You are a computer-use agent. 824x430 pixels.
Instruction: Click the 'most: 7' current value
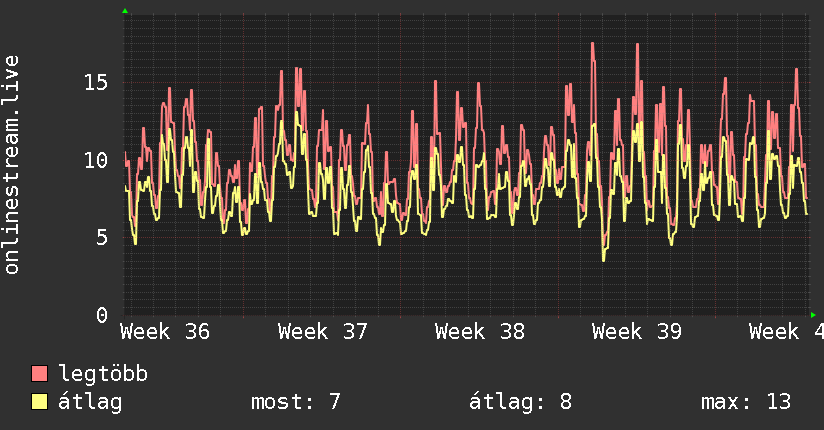296,402
